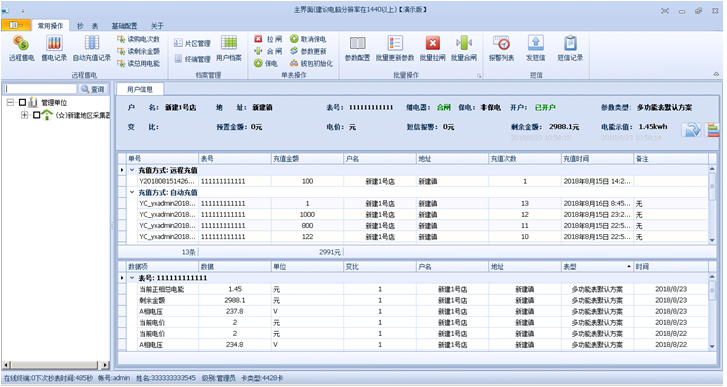The image size is (727, 387).
Task: Click the 查询 search button
Action: click(x=93, y=89)
